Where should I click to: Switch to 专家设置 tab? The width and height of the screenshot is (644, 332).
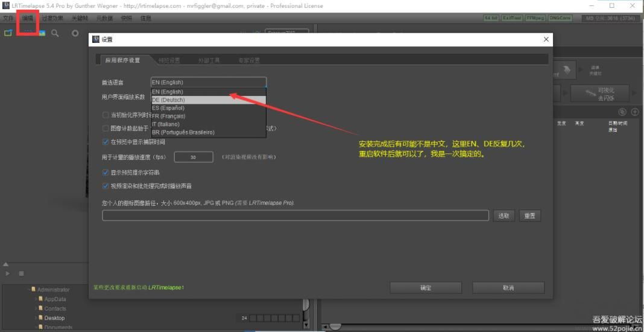[249, 60]
